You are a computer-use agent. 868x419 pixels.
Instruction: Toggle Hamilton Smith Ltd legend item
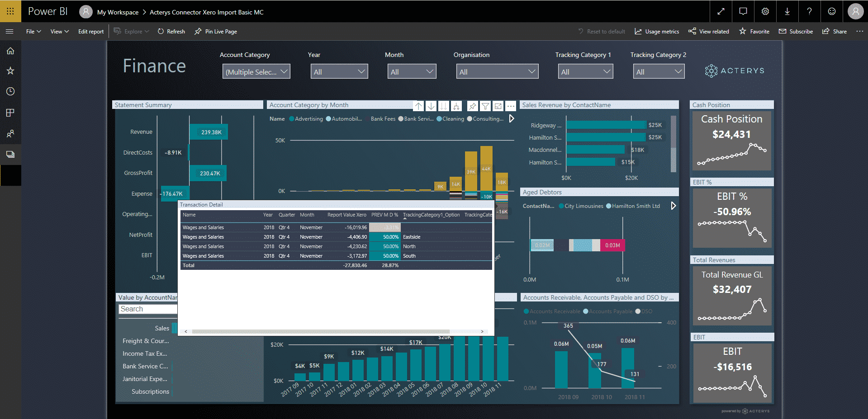[x=633, y=206]
